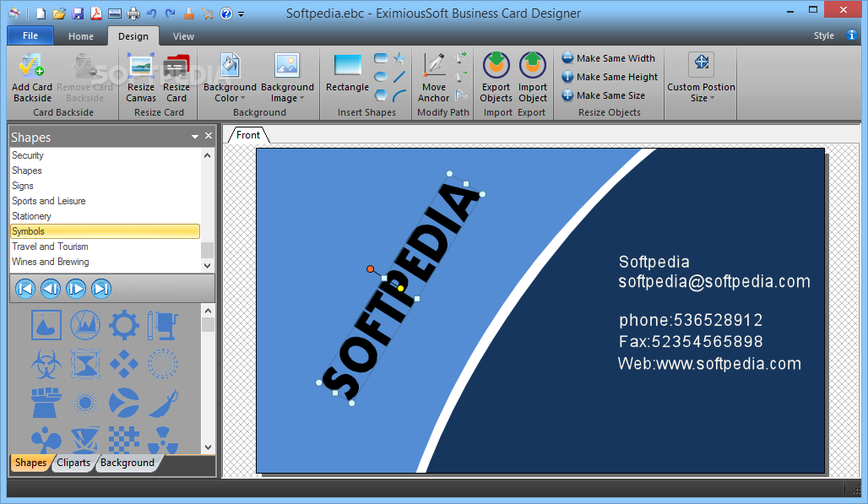868x504 pixels.
Task: Click the Web:www.softpedia.com text on card
Action: point(709,364)
